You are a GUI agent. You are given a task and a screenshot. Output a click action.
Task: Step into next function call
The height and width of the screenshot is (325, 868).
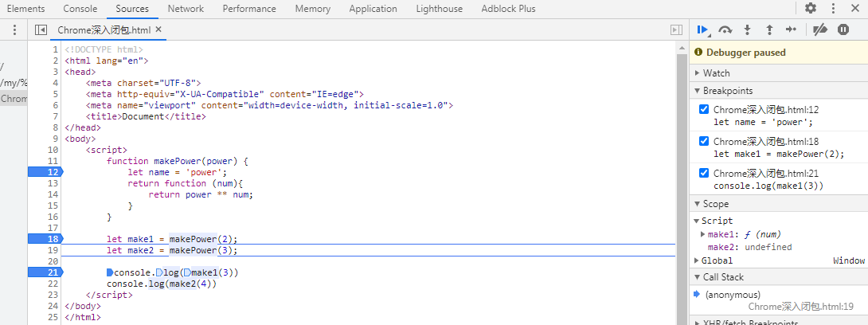747,30
